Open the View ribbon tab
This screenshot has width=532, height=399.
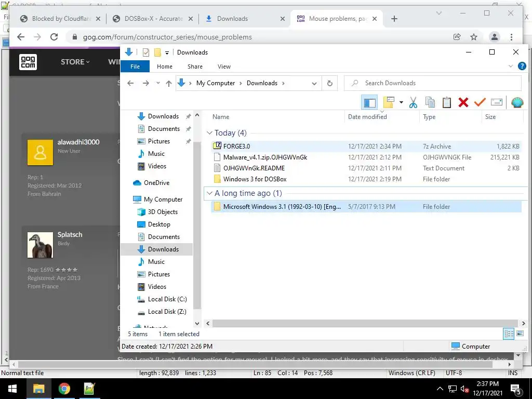tap(224, 66)
